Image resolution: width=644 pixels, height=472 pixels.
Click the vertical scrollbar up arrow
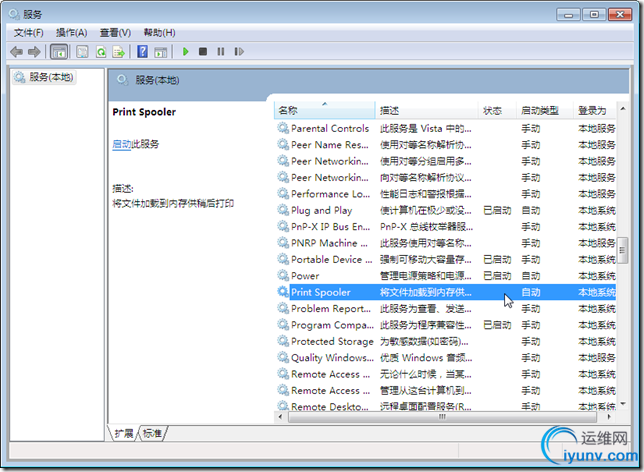[623, 109]
